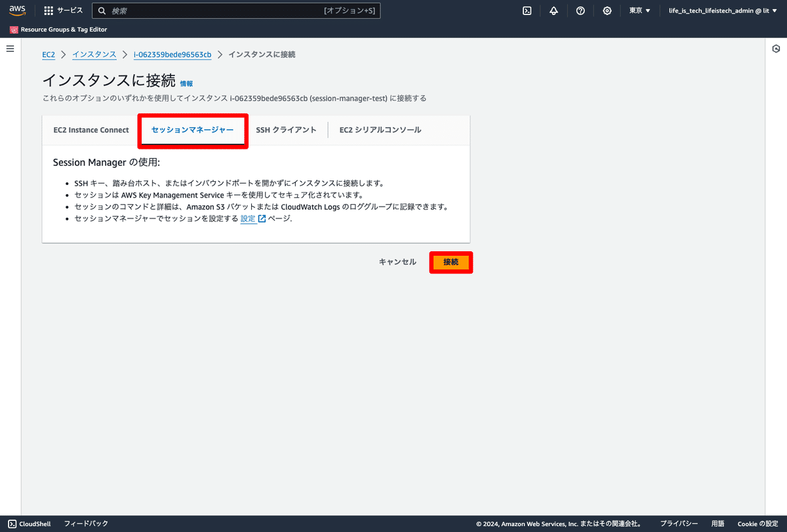The height and width of the screenshot is (532, 787).
Task: Click the 検索 search field
Action: (236, 10)
